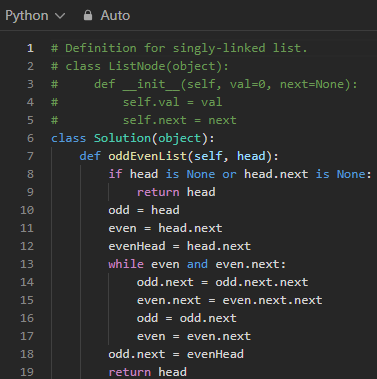This screenshot has width=377, height=379.
Task: Click 'odd = head' on line 10
Action: pyautogui.click(x=144, y=210)
